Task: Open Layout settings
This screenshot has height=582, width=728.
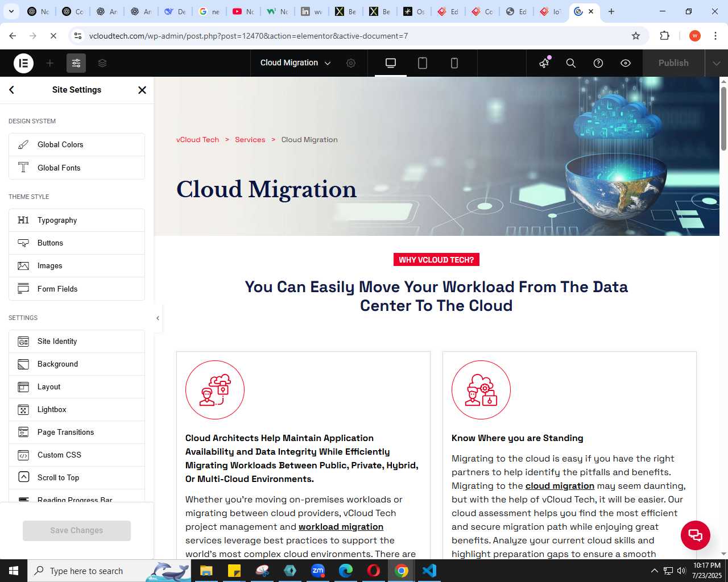Action: point(77,387)
